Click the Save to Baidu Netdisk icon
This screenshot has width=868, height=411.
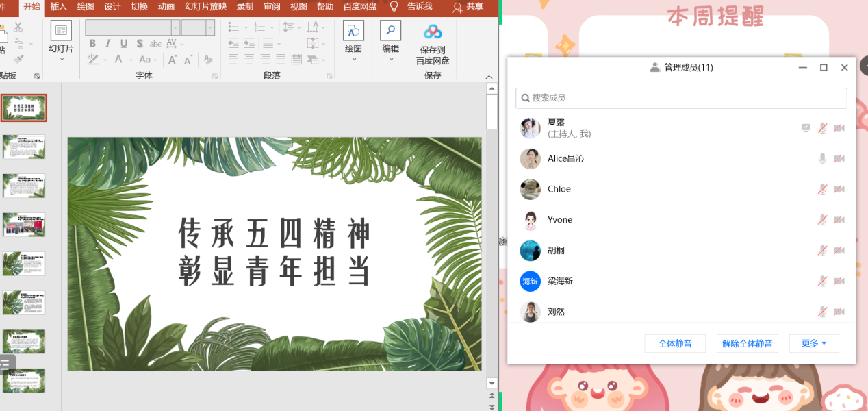(x=433, y=32)
